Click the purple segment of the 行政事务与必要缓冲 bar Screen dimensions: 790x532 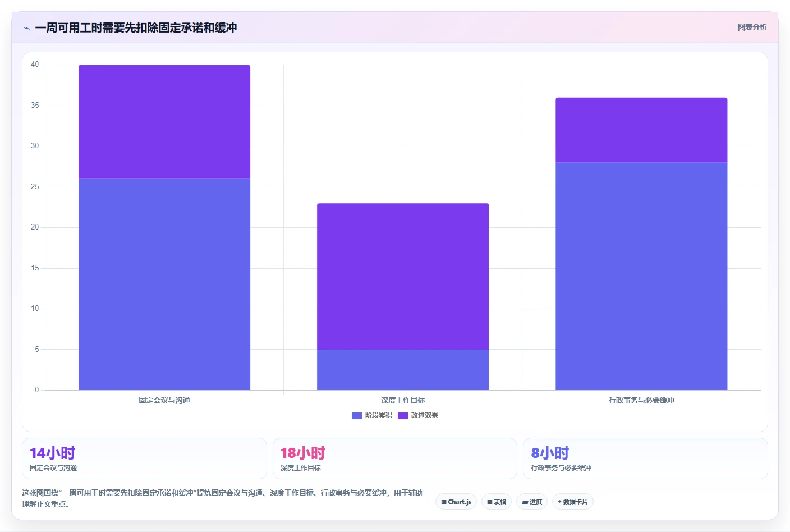point(641,130)
